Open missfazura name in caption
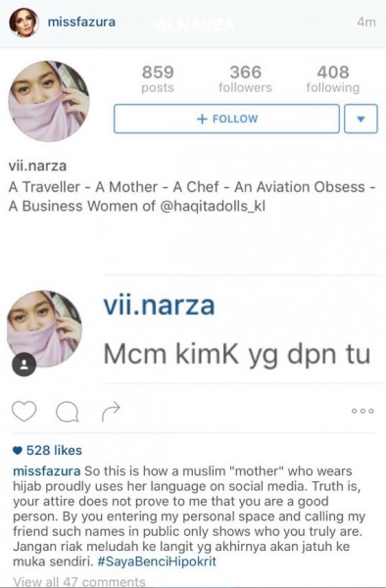Image resolution: width=386 pixels, height=588 pixels. [x=46, y=471]
